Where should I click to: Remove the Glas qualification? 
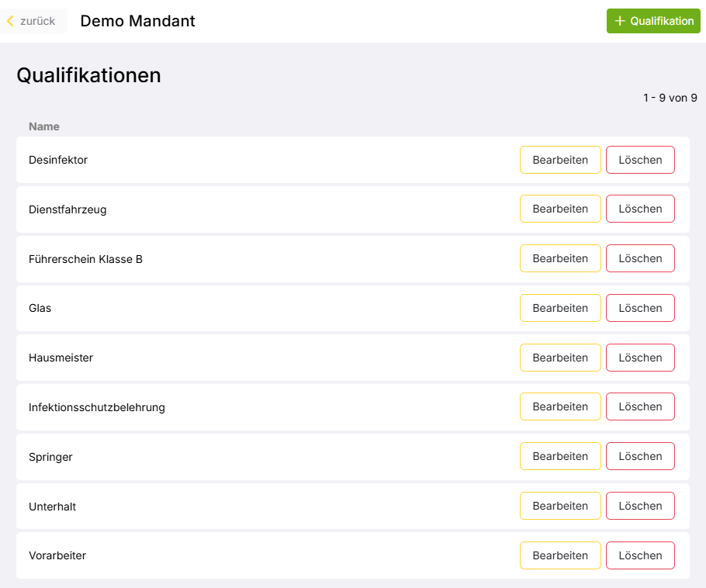pyautogui.click(x=640, y=308)
